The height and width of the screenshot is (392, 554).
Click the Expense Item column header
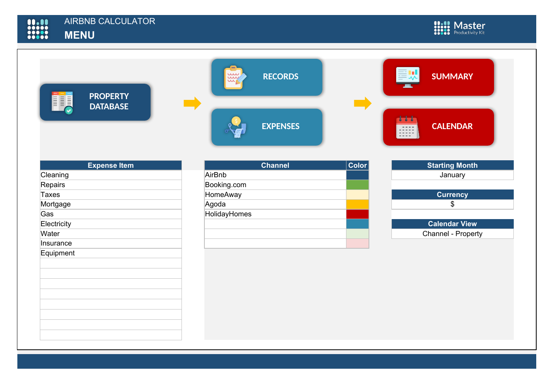pos(111,165)
